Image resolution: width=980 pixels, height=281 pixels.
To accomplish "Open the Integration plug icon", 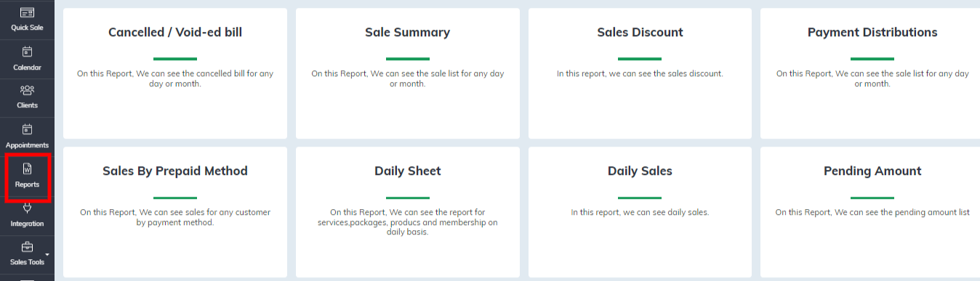I will coord(27,208).
